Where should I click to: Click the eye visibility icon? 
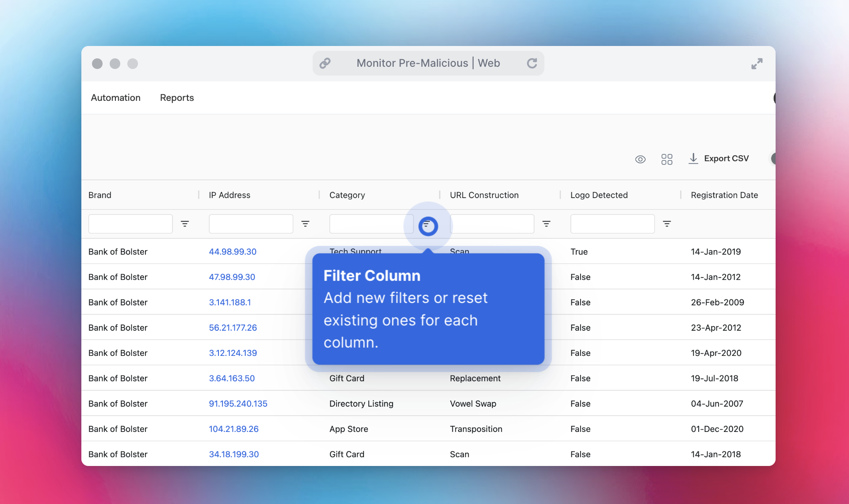pos(641,158)
